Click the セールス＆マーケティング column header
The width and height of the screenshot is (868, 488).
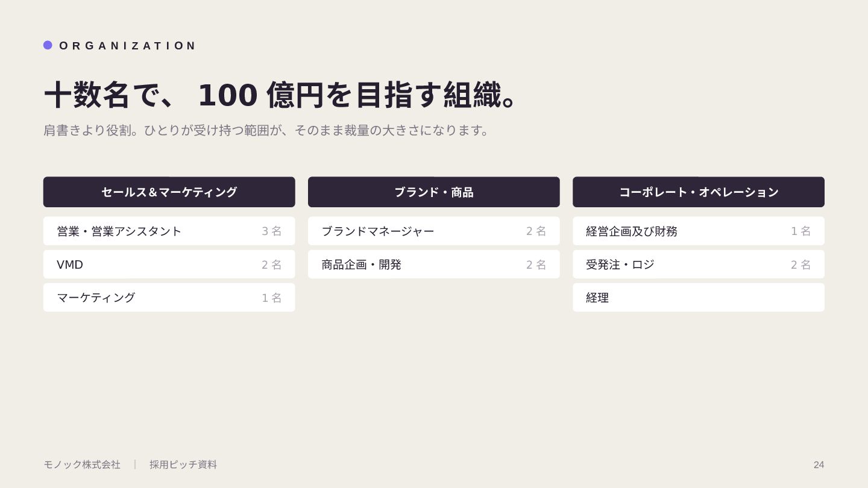(169, 192)
